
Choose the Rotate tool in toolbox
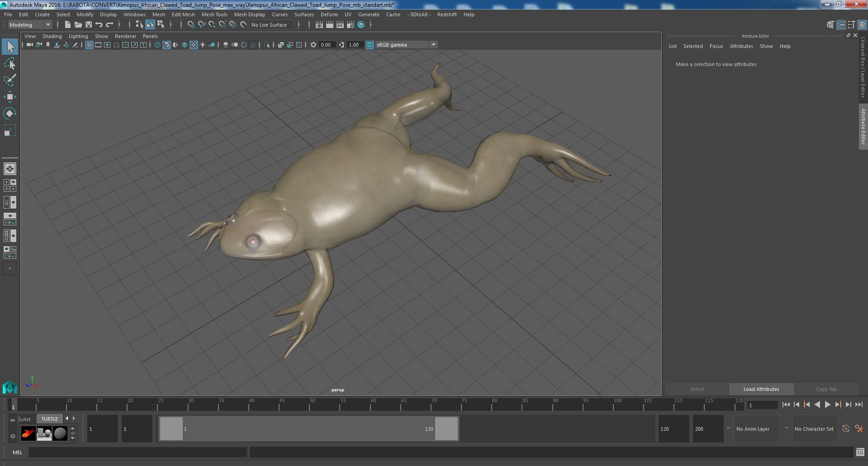coord(10,113)
